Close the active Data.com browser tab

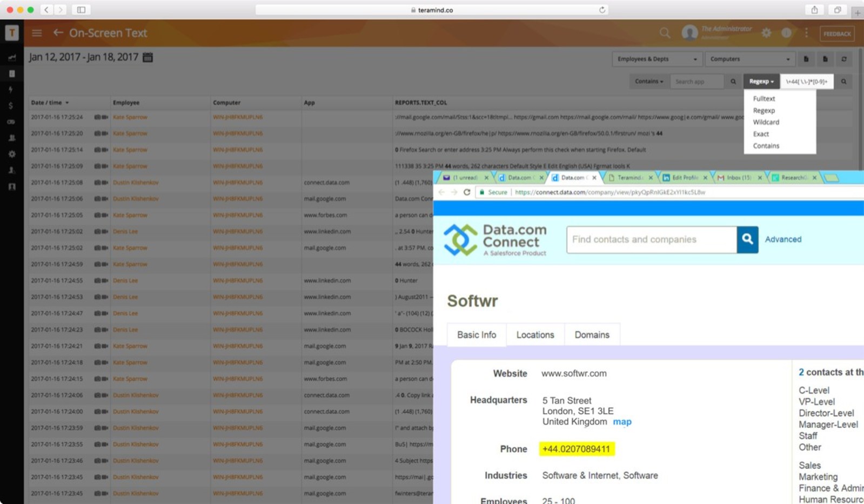click(594, 178)
